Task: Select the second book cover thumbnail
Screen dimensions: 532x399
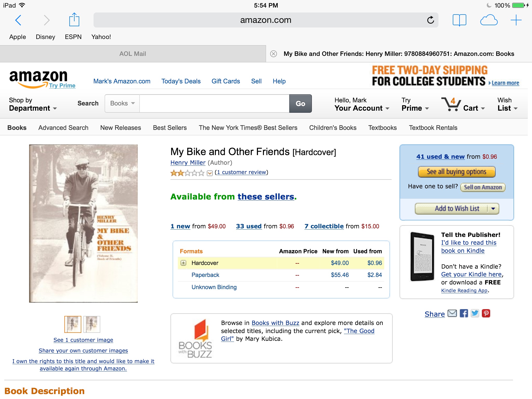Action: [x=92, y=324]
